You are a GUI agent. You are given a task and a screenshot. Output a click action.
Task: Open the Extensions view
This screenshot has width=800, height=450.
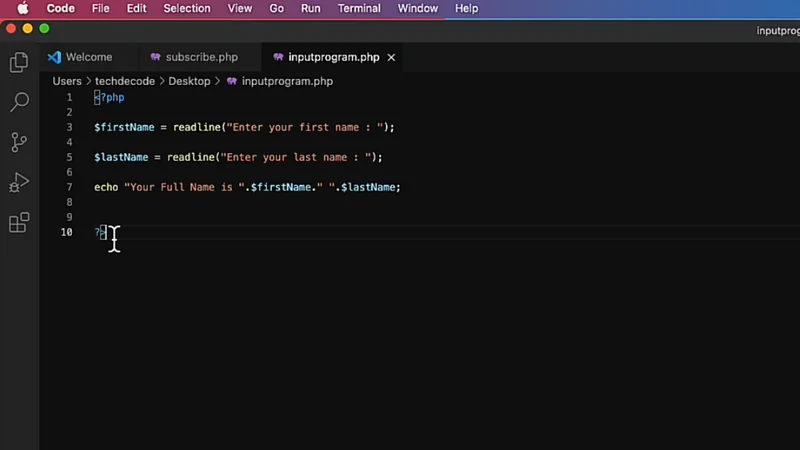pos(18,223)
